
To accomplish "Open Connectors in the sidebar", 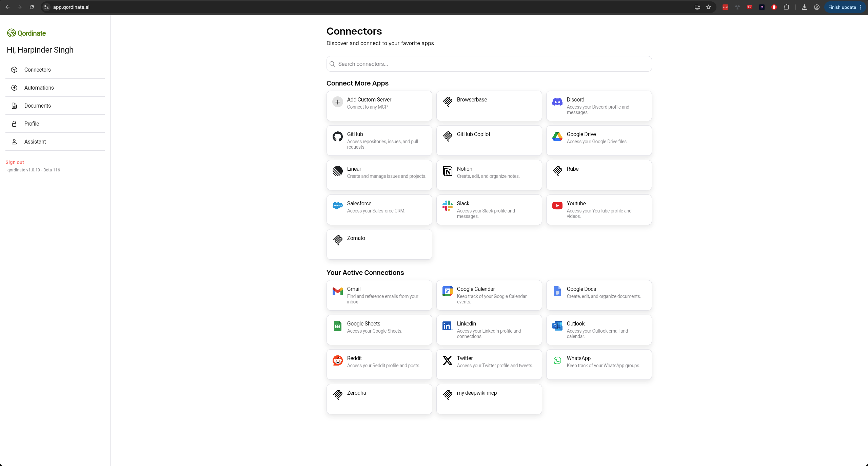I will (x=55, y=70).
